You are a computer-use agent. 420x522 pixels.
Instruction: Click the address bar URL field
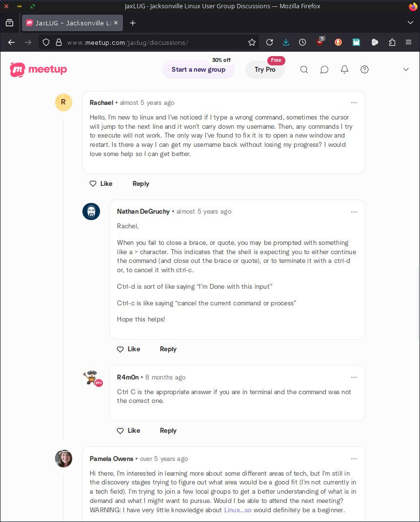[x=146, y=42]
